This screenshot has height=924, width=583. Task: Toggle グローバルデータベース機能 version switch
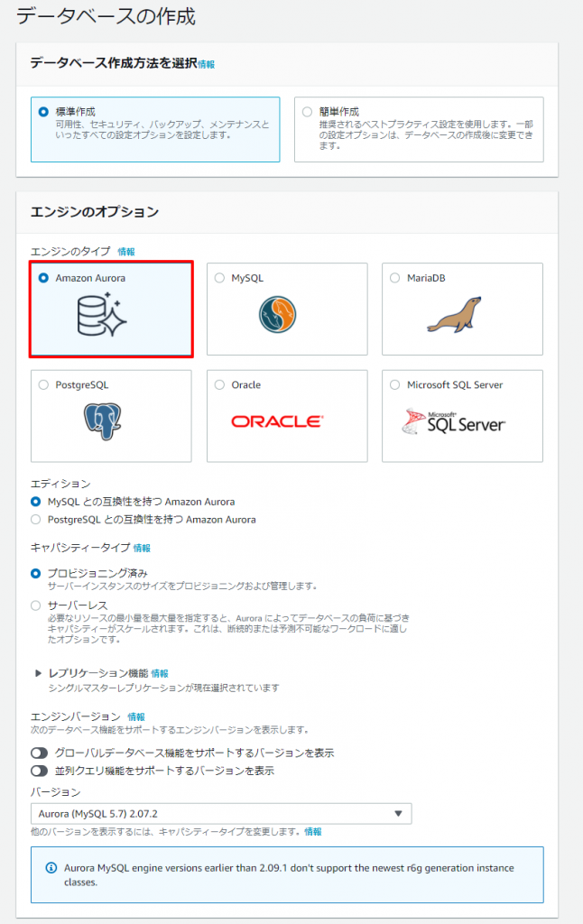40,753
